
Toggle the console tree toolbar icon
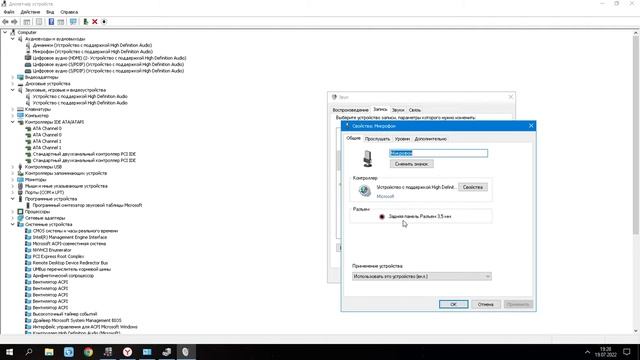point(27,22)
